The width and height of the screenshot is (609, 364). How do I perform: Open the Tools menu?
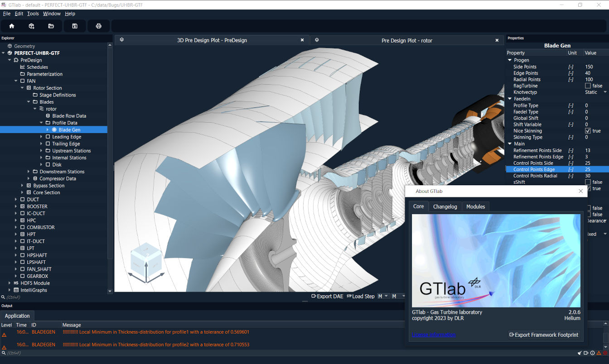tap(33, 14)
